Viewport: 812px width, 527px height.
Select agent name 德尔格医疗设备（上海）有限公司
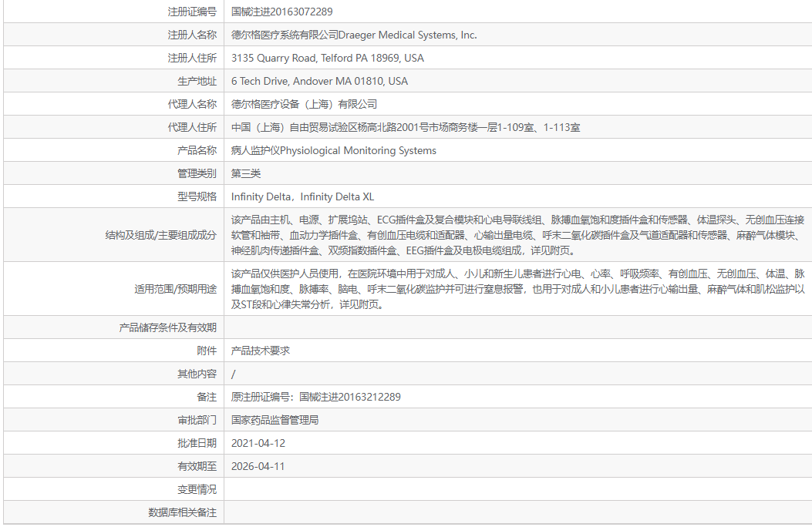304,104
